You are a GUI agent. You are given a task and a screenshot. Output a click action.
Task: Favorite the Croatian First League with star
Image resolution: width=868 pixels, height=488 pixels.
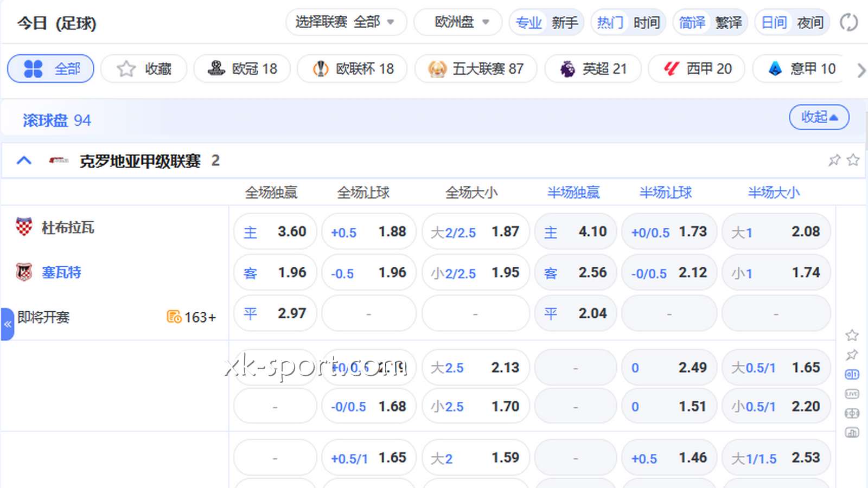[853, 160]
